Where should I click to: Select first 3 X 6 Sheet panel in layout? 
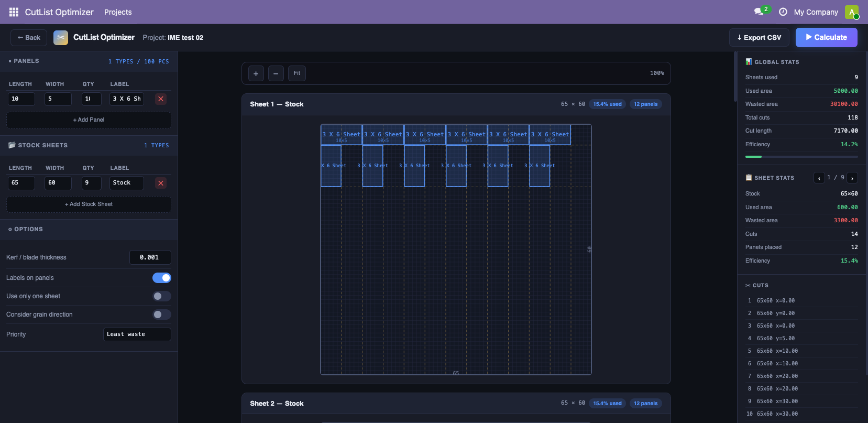pyautogui.click(x=342, y=135)
